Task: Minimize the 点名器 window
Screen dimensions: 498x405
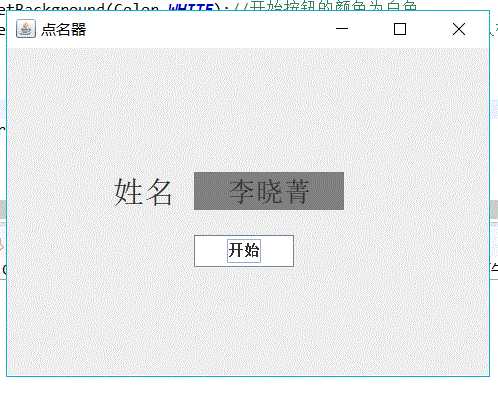Action: click(342, 29)
